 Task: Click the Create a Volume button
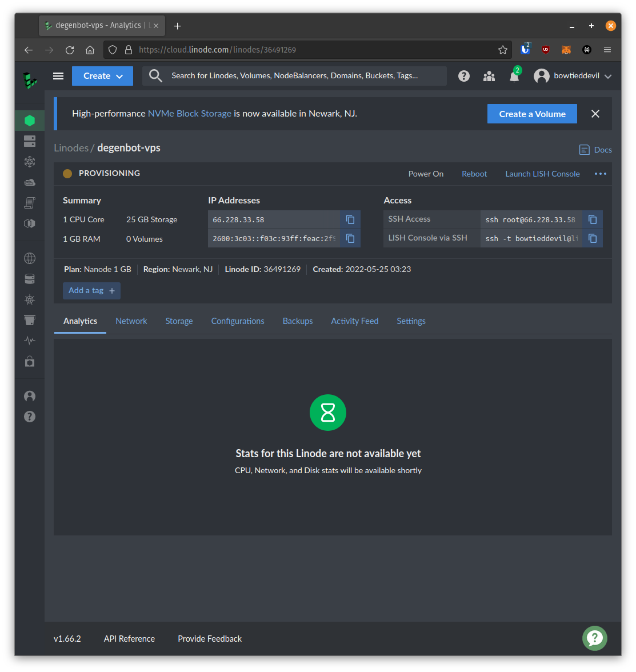[533, 114]
